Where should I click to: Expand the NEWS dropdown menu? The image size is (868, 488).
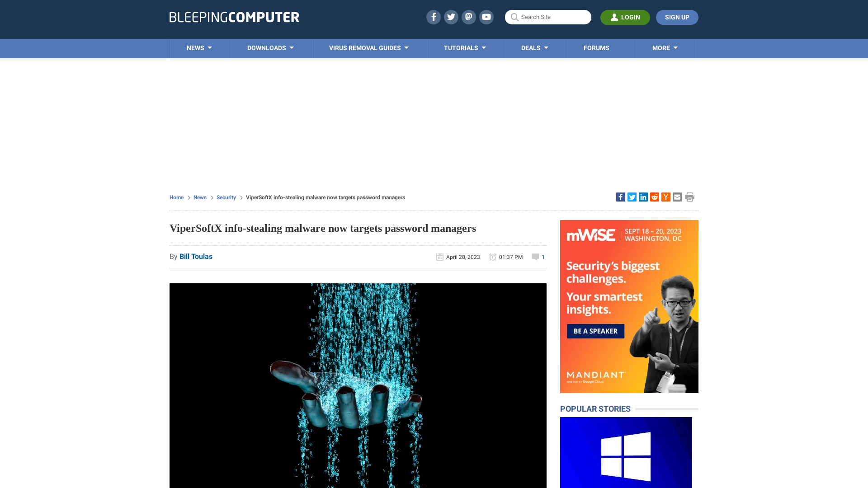click(200, 47)
